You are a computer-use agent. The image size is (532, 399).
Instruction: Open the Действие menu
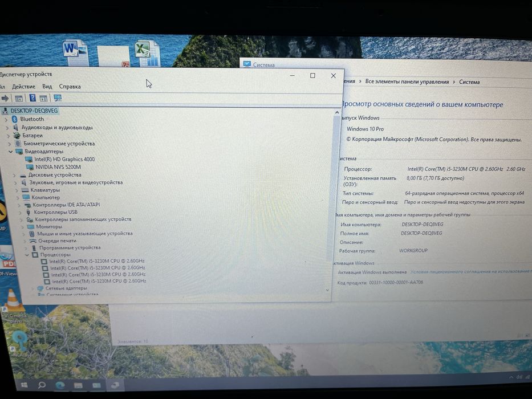tap(24, 87)
